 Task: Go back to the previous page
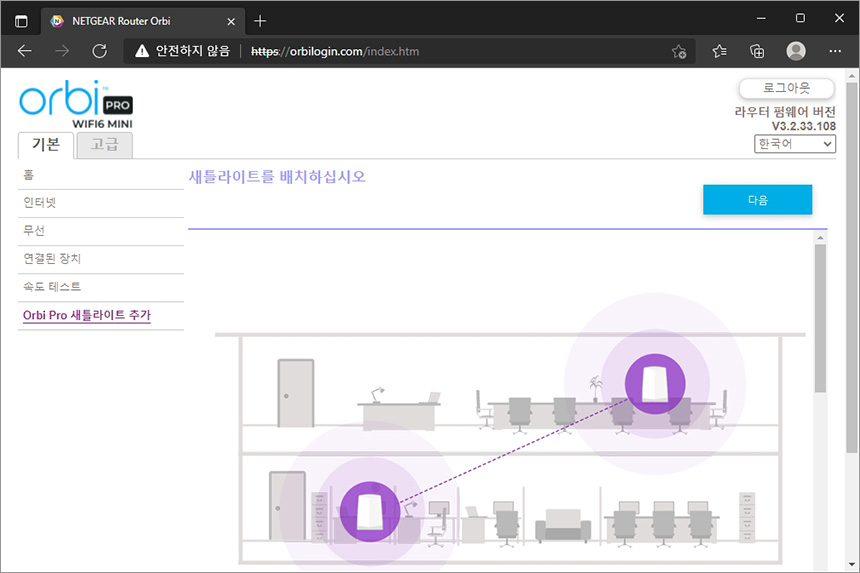point(25,51)
